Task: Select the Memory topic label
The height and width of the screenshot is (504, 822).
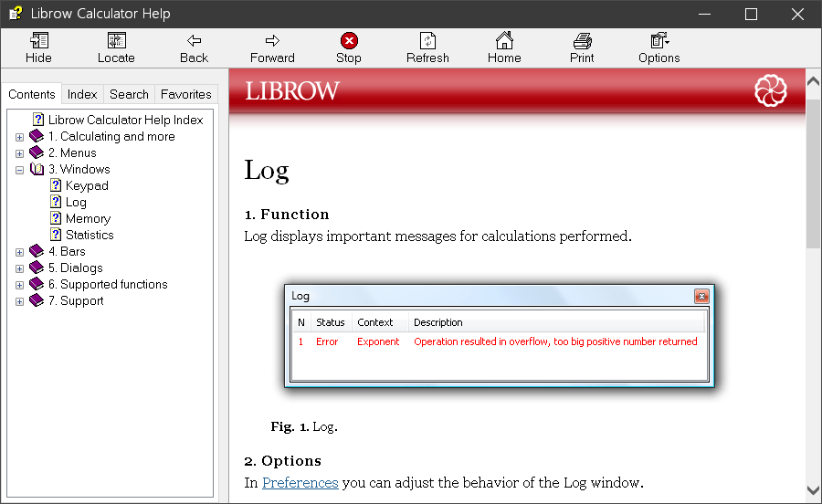Action: [88, 218]
